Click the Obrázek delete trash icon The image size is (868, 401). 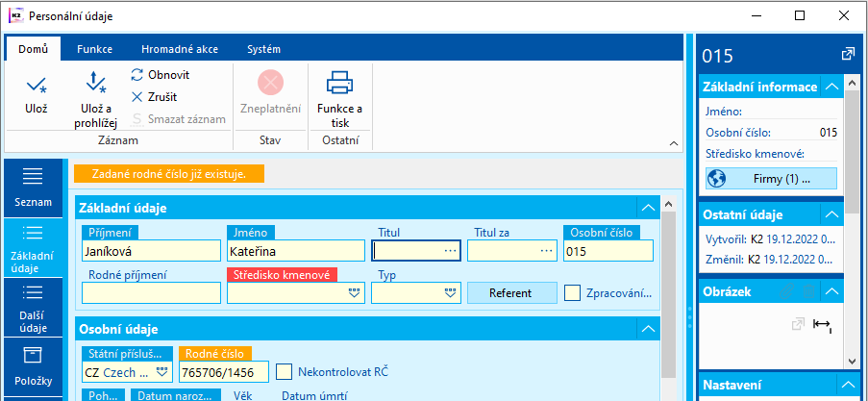click(x=808, y=290)
